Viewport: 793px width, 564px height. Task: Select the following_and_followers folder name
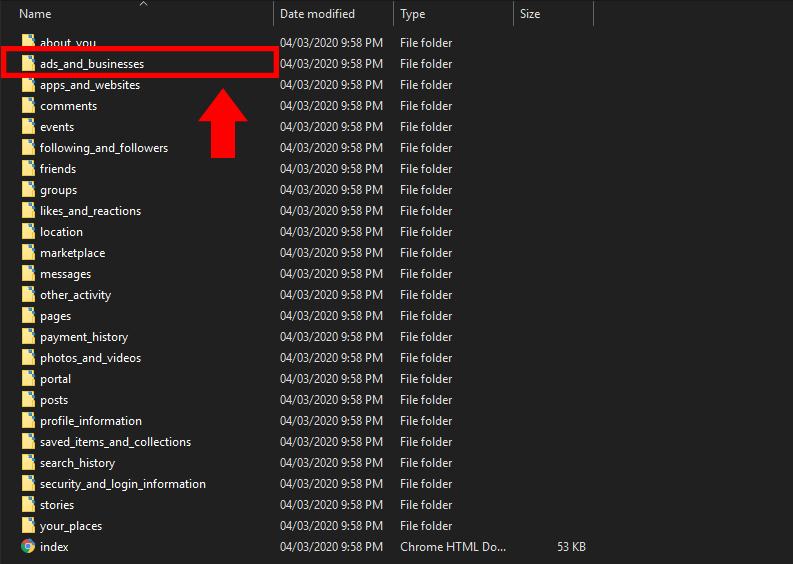point(104,148)
